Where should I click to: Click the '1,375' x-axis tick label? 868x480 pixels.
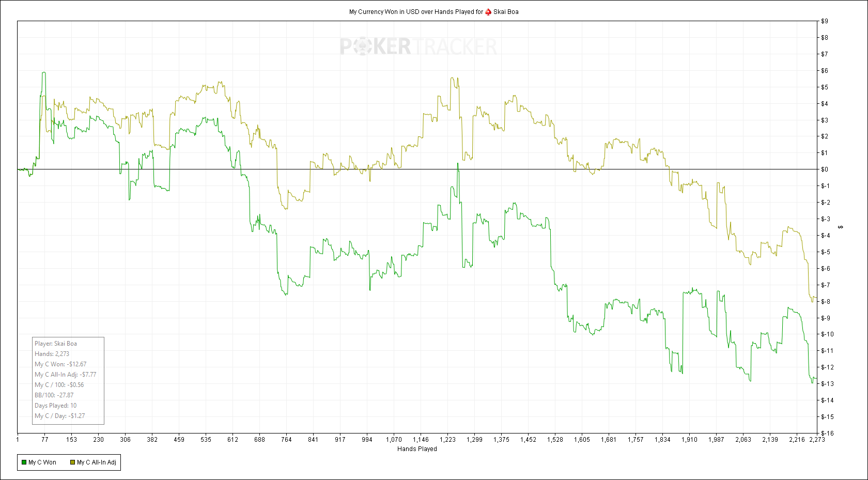pyautogui.click(x=501, y=440)
